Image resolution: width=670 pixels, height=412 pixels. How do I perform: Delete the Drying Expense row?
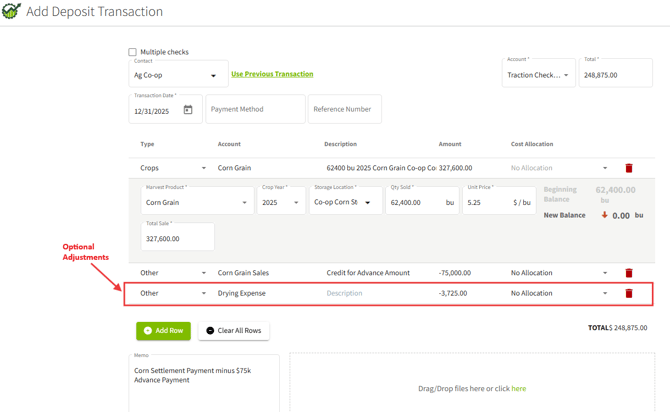point(629,294)
